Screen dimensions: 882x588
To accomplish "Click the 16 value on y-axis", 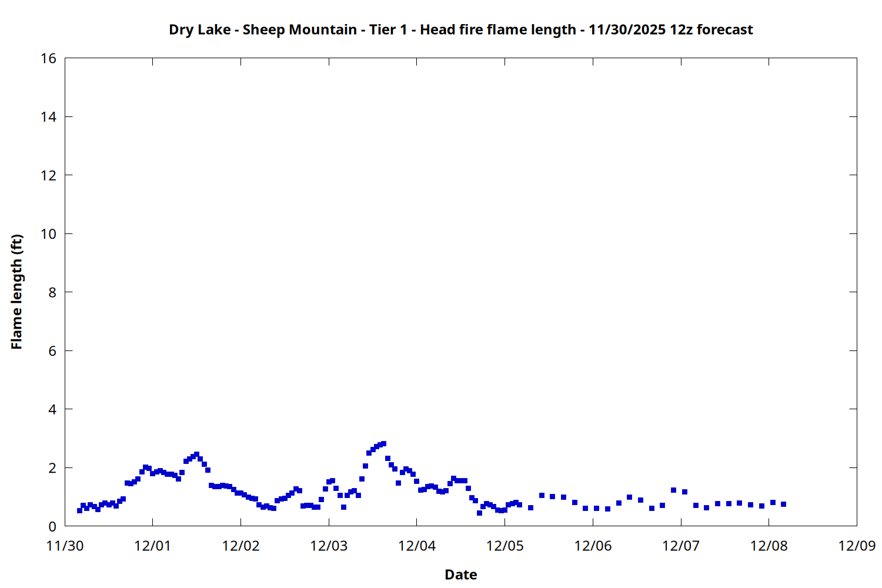I will pyautogui.click(x=49, y=58).
